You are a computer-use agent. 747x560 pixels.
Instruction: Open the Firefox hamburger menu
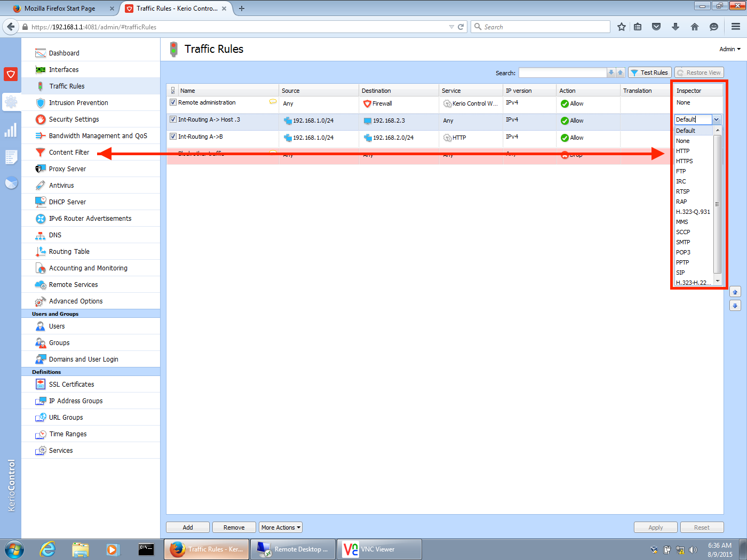(736, 27)
